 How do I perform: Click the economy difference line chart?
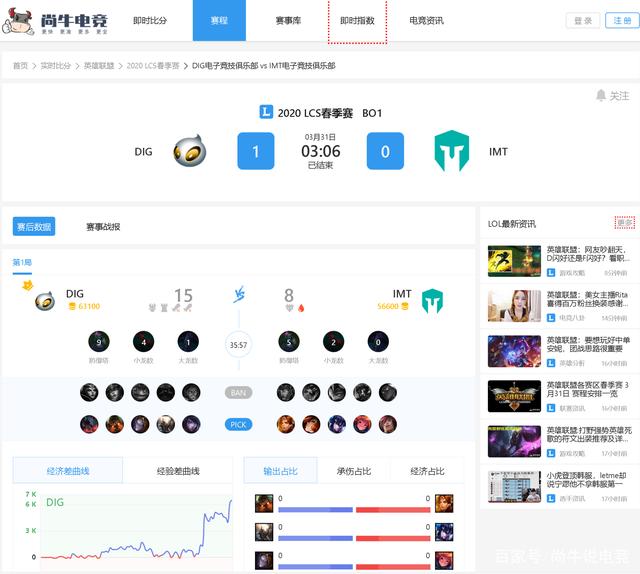click(136, 531)
